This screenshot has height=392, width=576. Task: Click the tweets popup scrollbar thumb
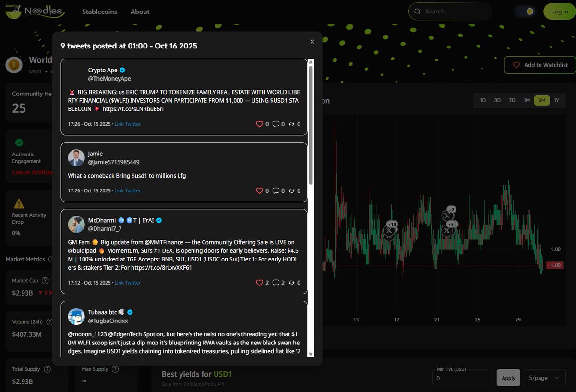311,125
